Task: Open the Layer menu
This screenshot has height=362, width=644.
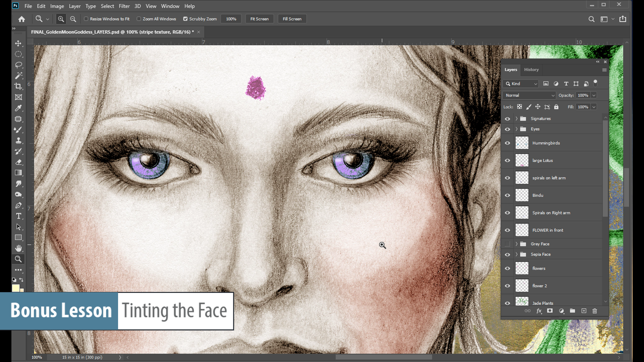Action: click(74, 6)
